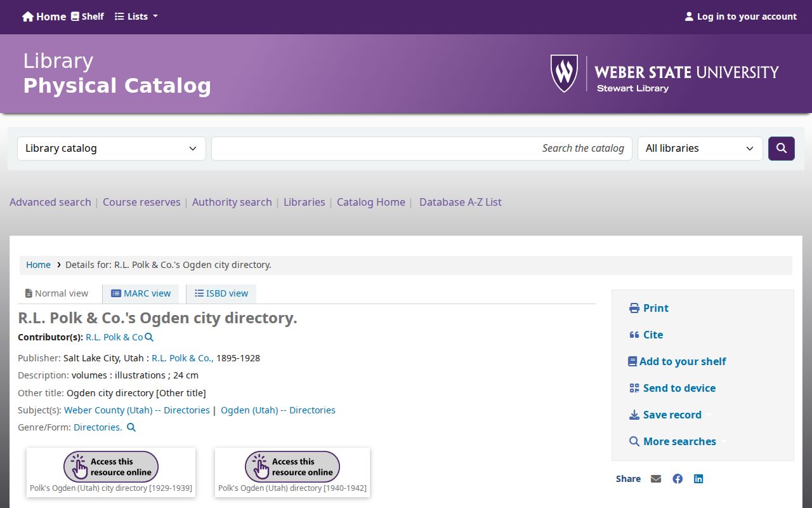Open Course reserves
The image size is (812, 508).
tap(141, 202)
